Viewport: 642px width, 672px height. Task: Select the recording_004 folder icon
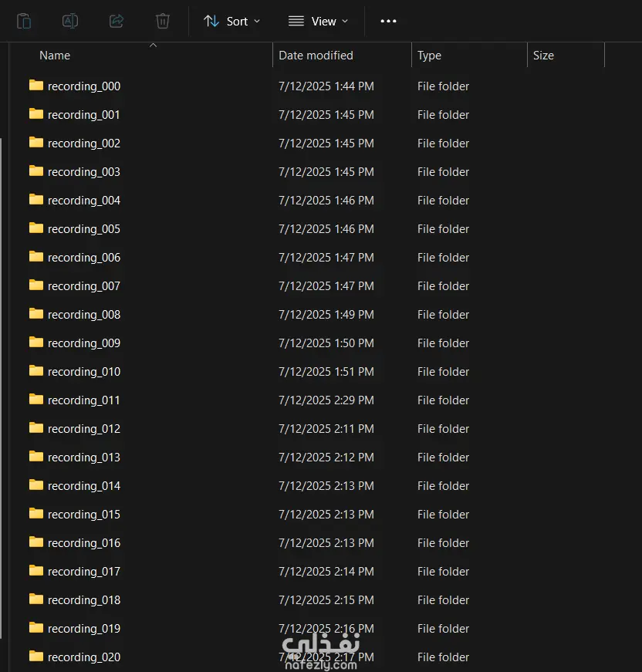click(x=36, y=199)
